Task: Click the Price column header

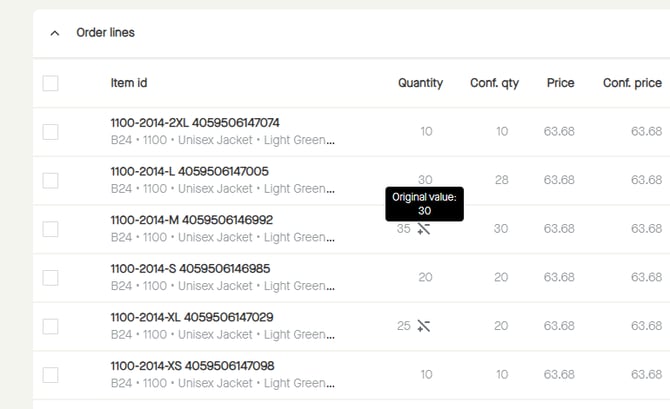Action: (560, 83)
